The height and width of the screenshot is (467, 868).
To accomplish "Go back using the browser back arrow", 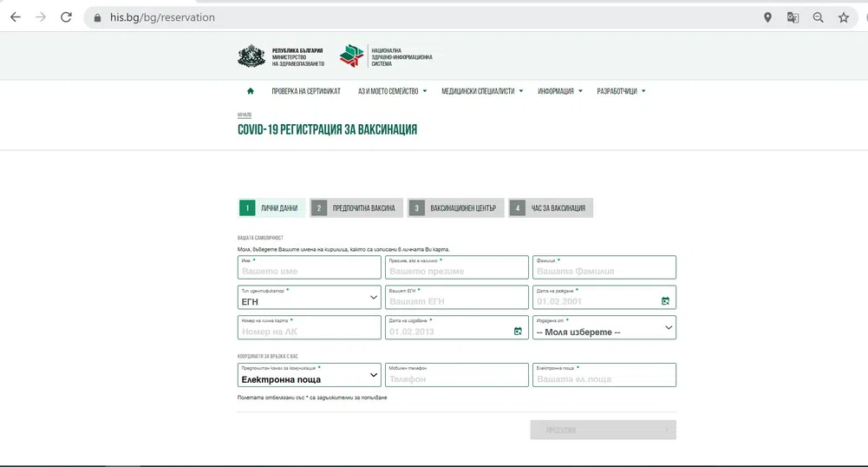I will coord(16,17).
